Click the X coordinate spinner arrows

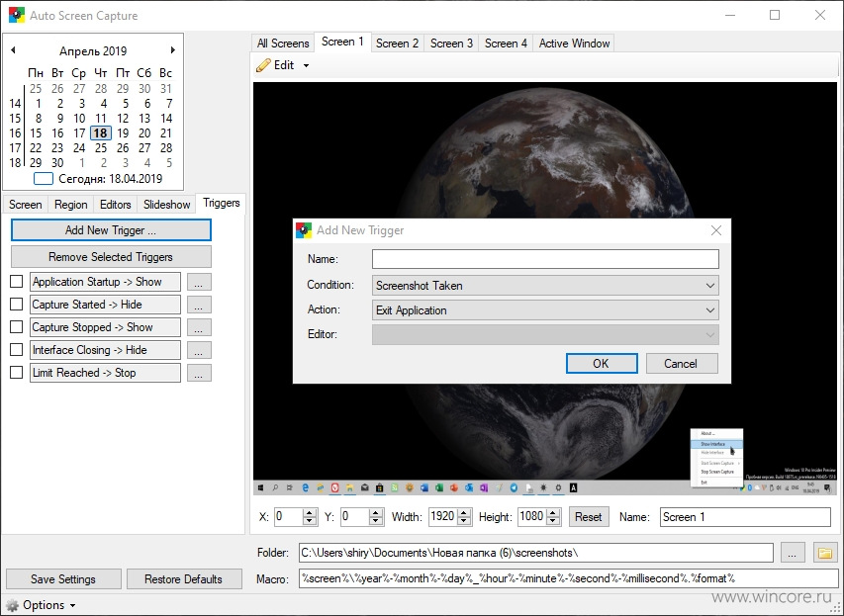310,517
